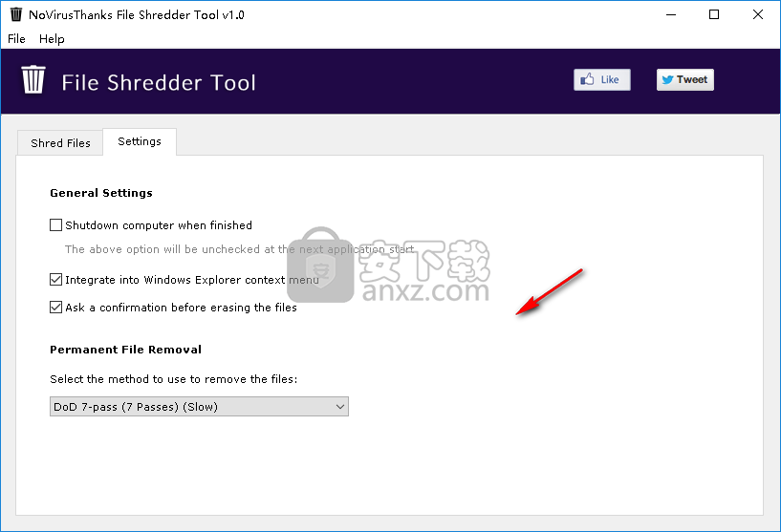Image resolution: width=781 pixels, height=532 pixels.
Task: Click the trash can logo in the banner
Action: click(33, 79)
